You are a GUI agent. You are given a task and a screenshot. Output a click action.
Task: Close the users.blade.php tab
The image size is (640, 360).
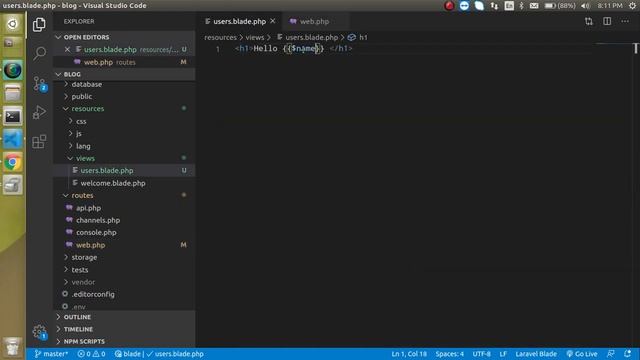[273, 21]
